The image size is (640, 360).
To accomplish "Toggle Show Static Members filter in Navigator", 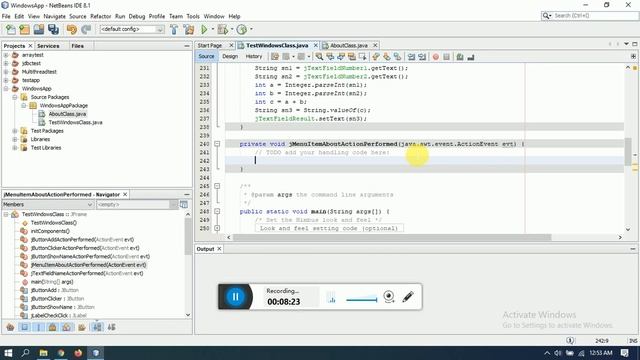I will [39, 327].
